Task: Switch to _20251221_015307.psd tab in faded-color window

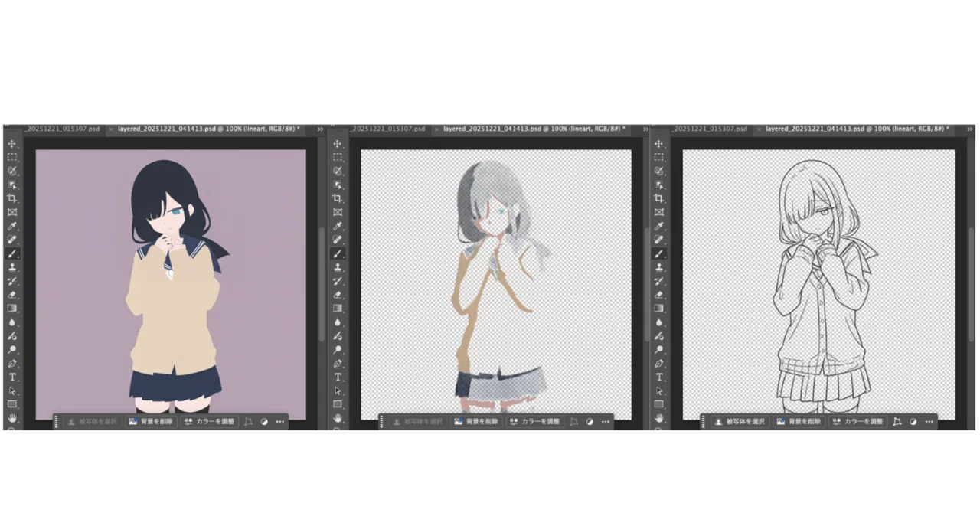Action: [387, 129]
